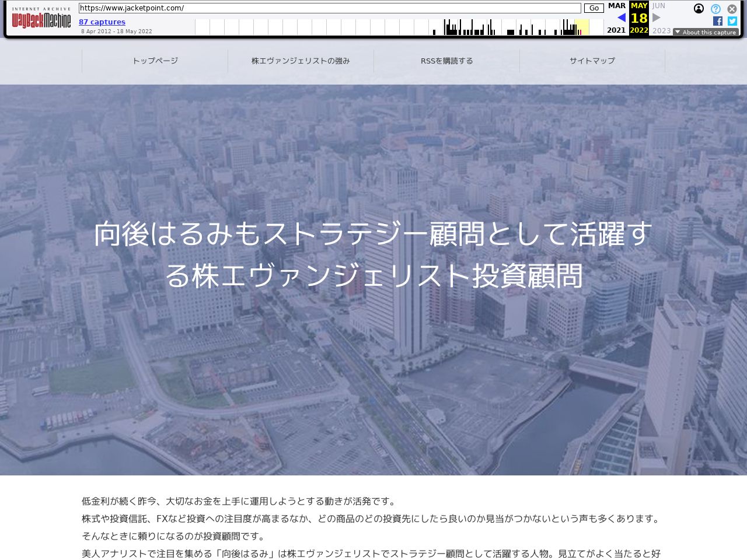Click the grey next capture arrow
The height and width of the screenshot is (560, 747).
[x=657, y=17]
